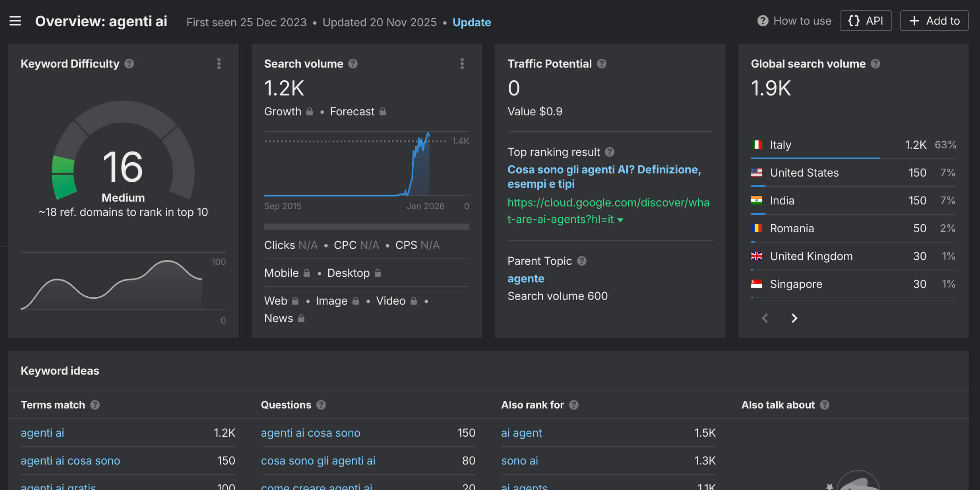
Task: Click sono ai keyword link
Action: tap(519, 461)
